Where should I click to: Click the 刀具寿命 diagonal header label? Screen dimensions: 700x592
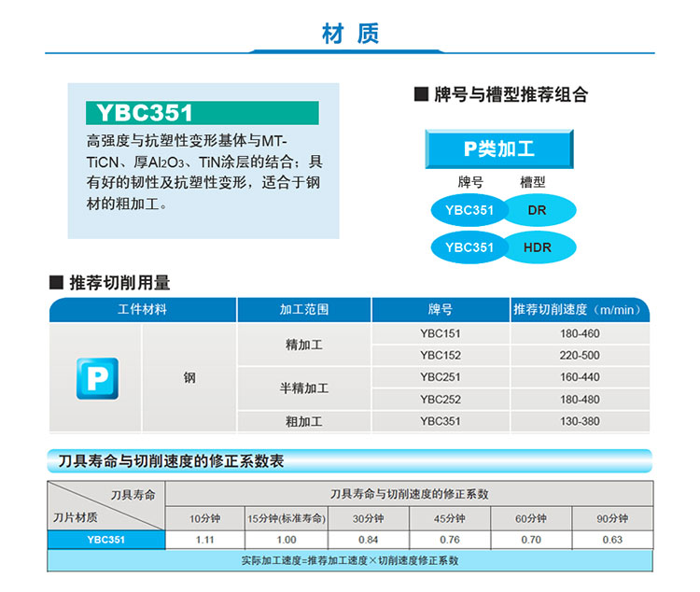point(133,495)
